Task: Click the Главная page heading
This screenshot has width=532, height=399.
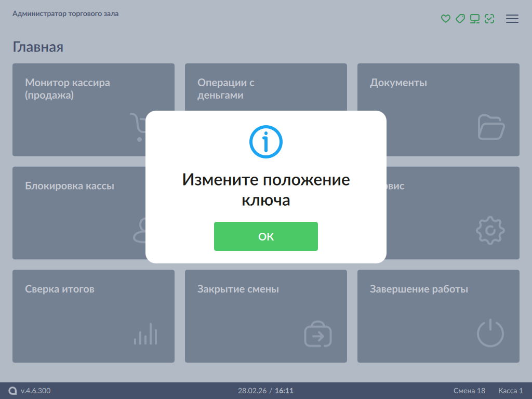Action: click(x=38, y=47)
